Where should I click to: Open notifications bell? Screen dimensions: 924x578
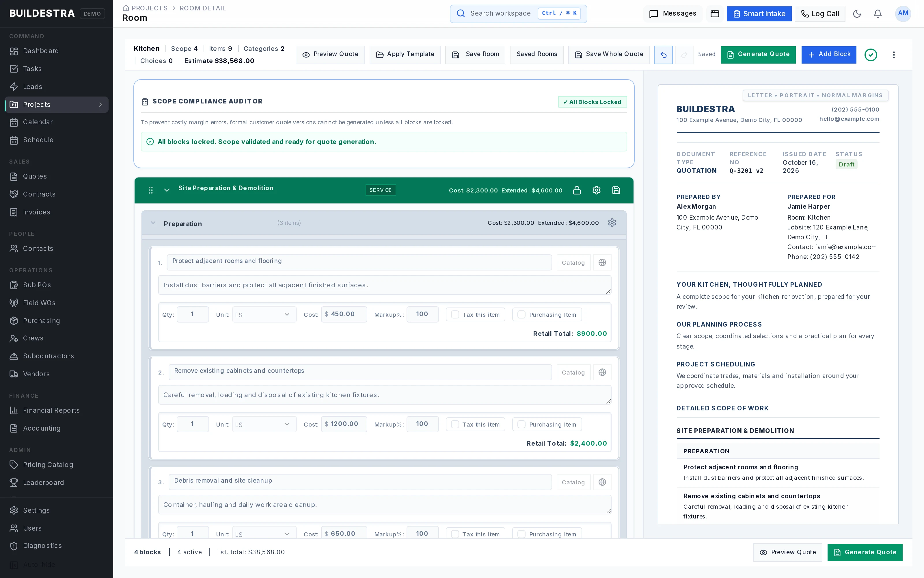click(878, 14)
